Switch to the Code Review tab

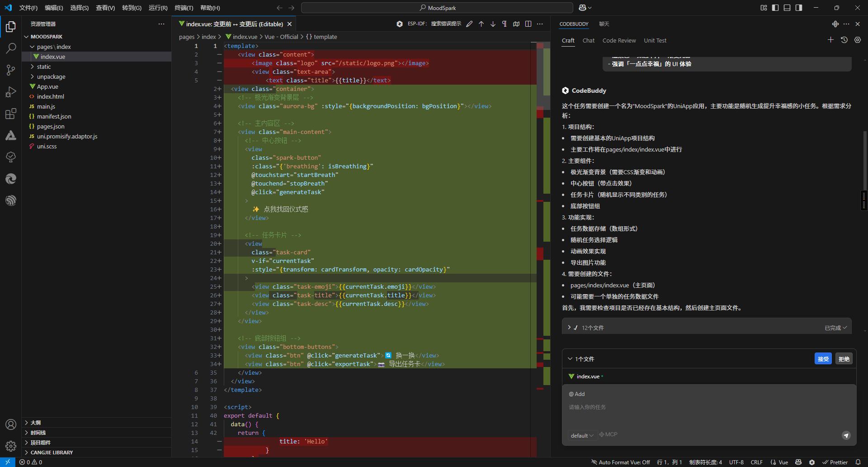point(619,40)
